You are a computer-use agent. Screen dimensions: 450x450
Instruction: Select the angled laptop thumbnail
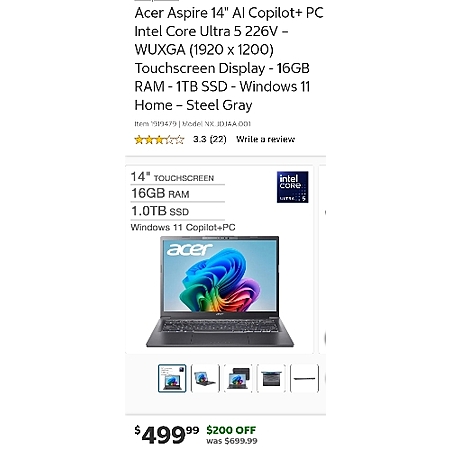click(205, 378)
